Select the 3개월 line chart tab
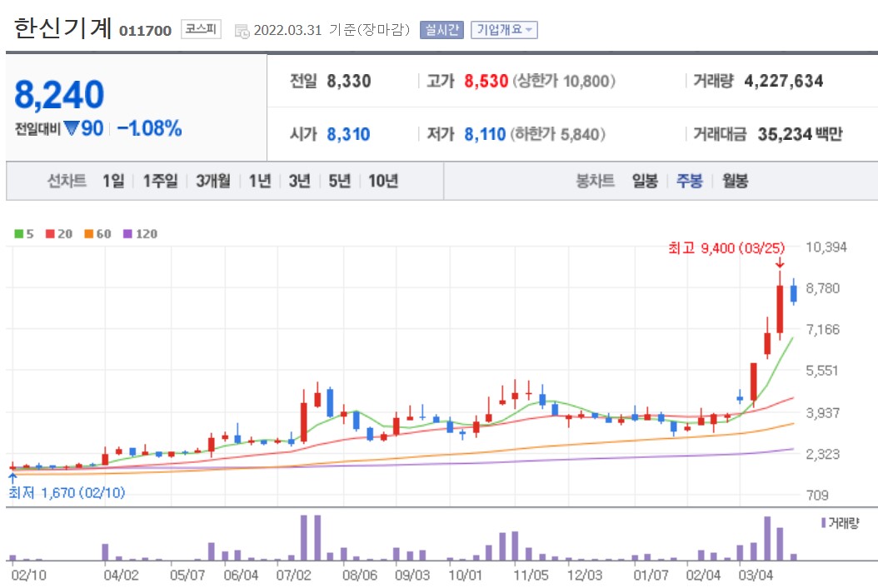 coord(212,181)
